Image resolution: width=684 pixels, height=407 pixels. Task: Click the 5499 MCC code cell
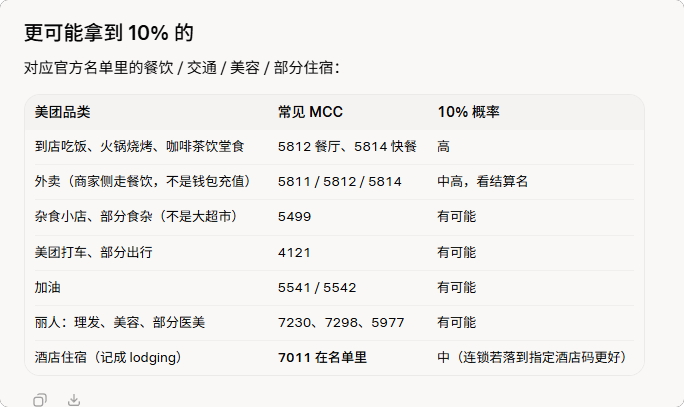tap(294, 217)
